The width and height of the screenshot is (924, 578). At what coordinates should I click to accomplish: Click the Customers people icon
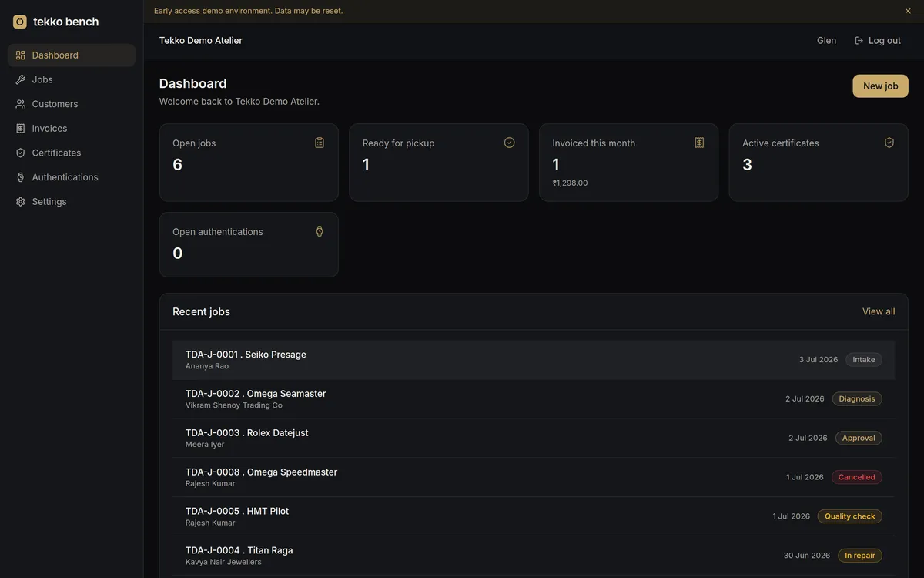pos(21,104)
